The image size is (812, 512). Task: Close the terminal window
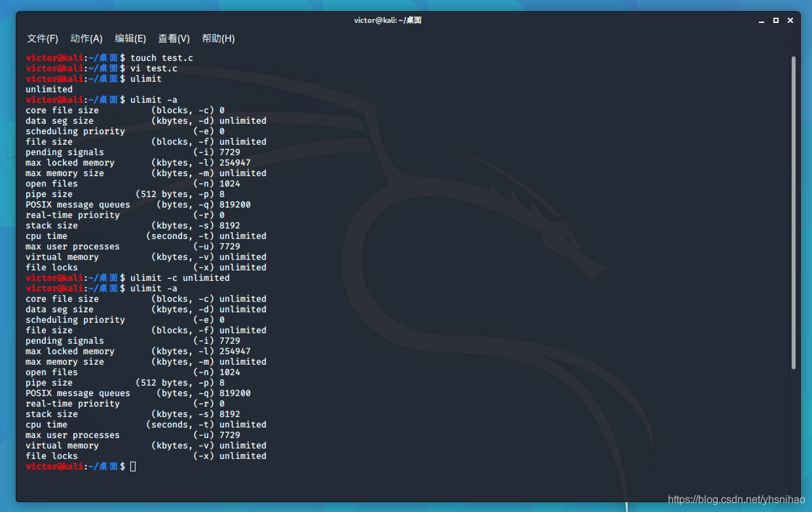pyautogui.click(x=790, y=20)
